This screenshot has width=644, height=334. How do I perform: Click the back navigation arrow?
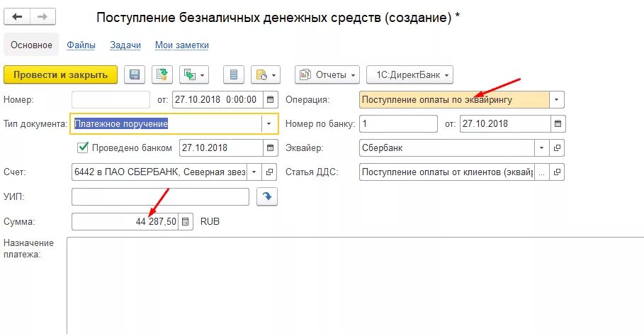coord(17,17)
